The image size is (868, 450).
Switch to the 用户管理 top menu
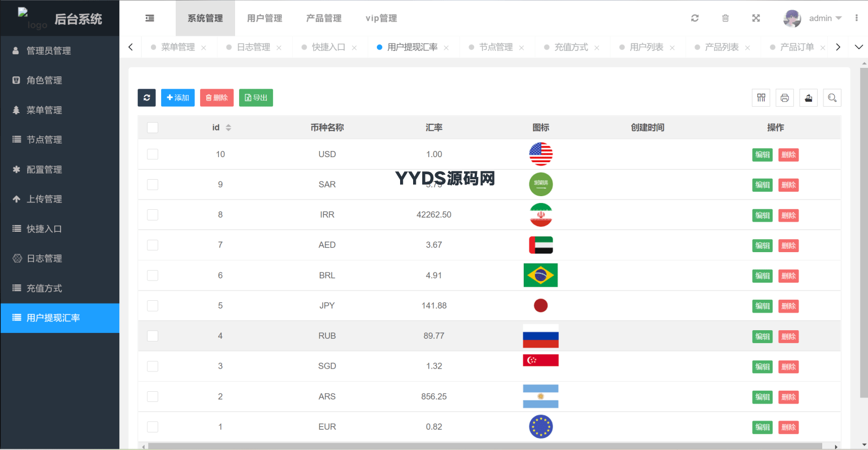[264, 18]
